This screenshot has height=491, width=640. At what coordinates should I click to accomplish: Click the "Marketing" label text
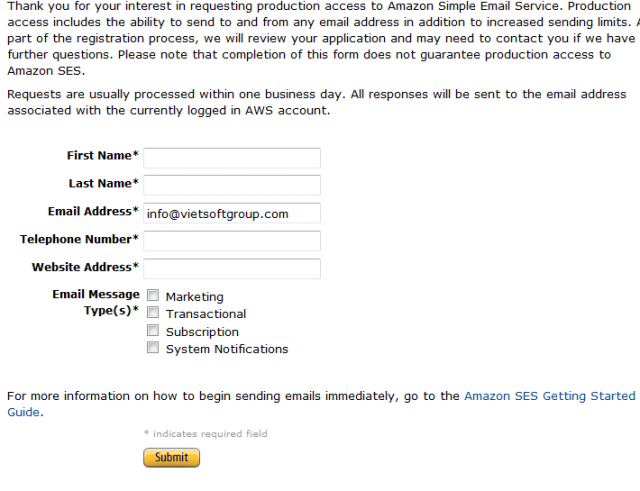click(x=194, y=297)
